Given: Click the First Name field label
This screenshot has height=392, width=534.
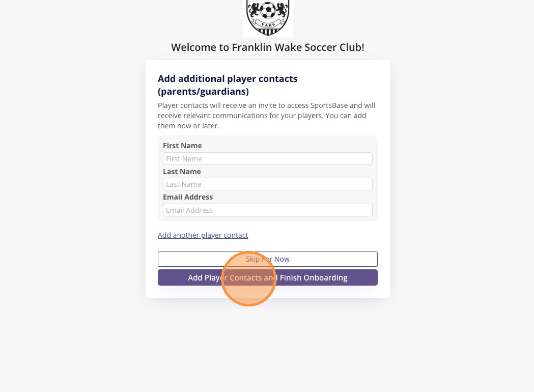Looking at the screenshot, I should point(182,146).
